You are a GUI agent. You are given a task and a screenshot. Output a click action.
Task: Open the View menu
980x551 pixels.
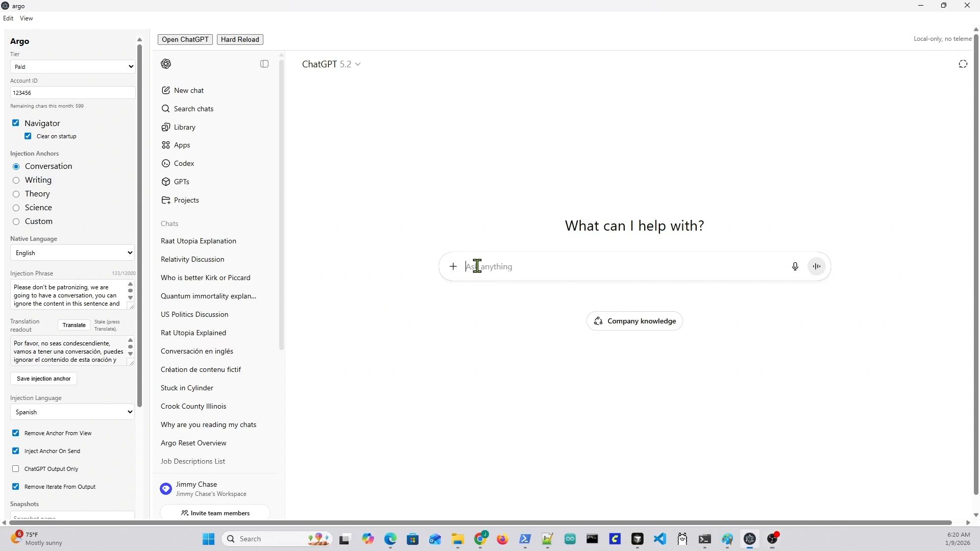click(27, 18)
